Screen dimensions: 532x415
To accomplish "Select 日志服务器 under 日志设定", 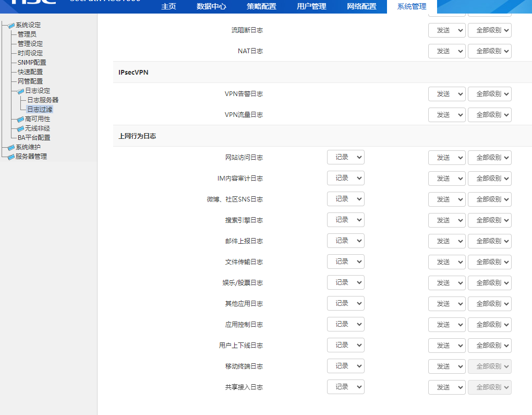I will pyautogui.click(x=43, y=100).
